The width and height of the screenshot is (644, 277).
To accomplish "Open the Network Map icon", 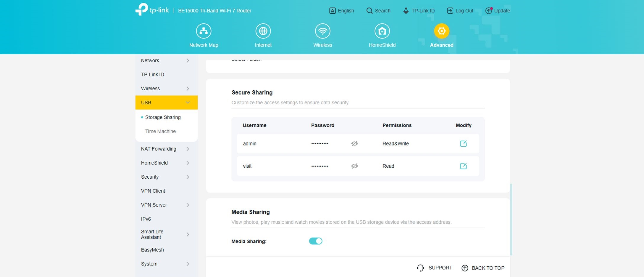I will tap(204, 31).
